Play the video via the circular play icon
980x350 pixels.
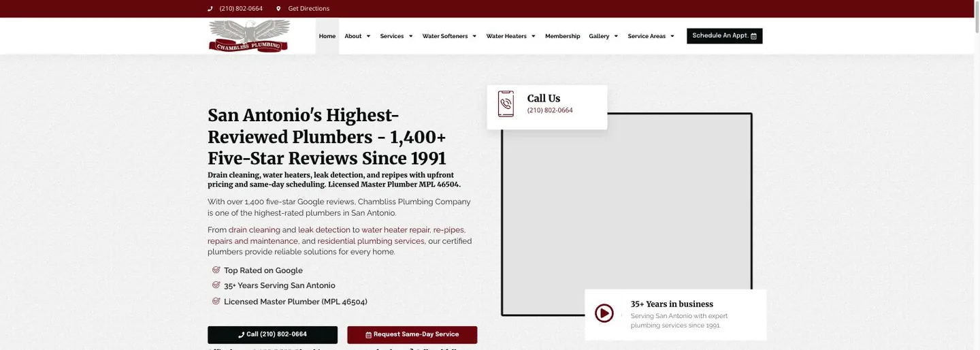tap(604, 313)
